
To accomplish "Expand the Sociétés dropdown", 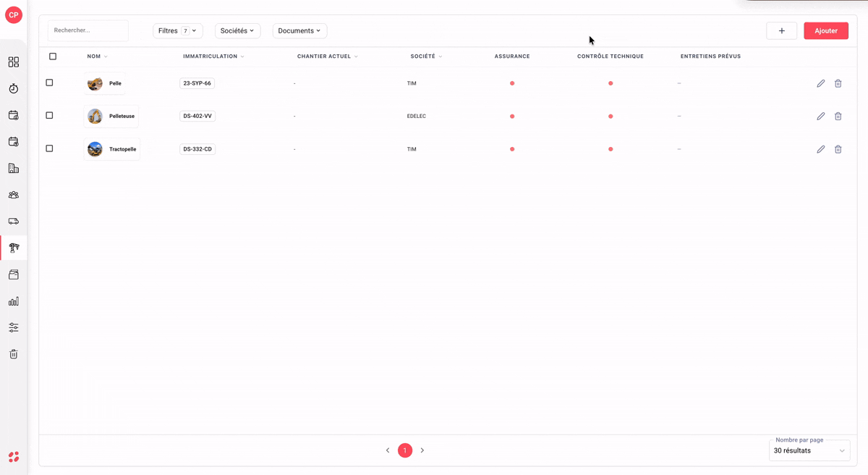I will [x=237, y=31].
